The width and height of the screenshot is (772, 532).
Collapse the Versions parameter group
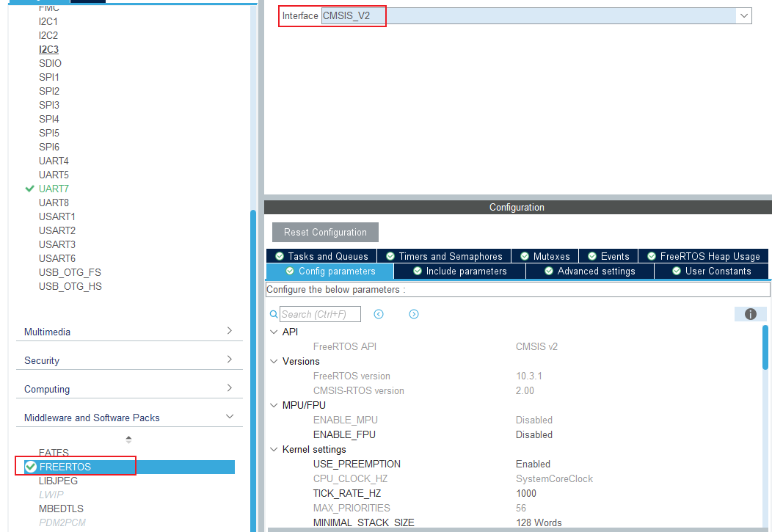click(x=274, y=361)
